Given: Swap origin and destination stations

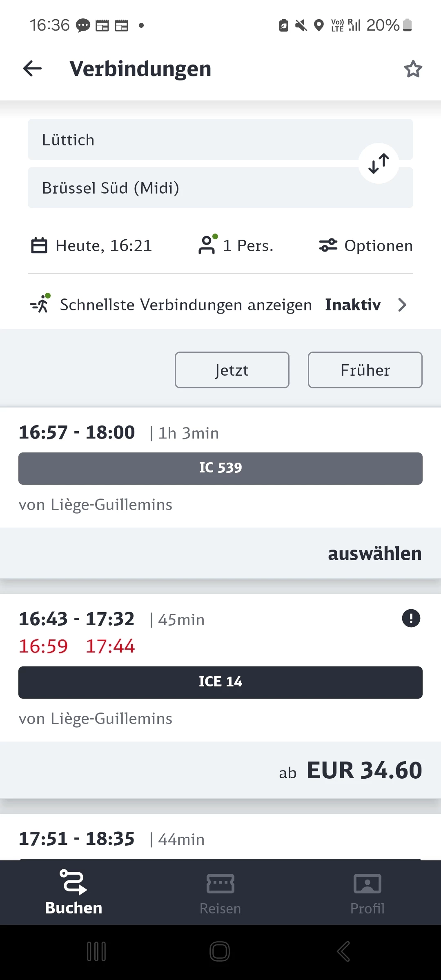Looking at the screenshot, I should click(379, 163).
